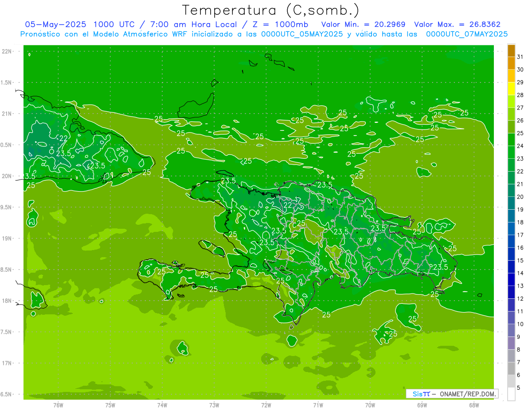
Task: Click the map title 'Temperatura (C,somb.)'
Action: click(270, 10)
